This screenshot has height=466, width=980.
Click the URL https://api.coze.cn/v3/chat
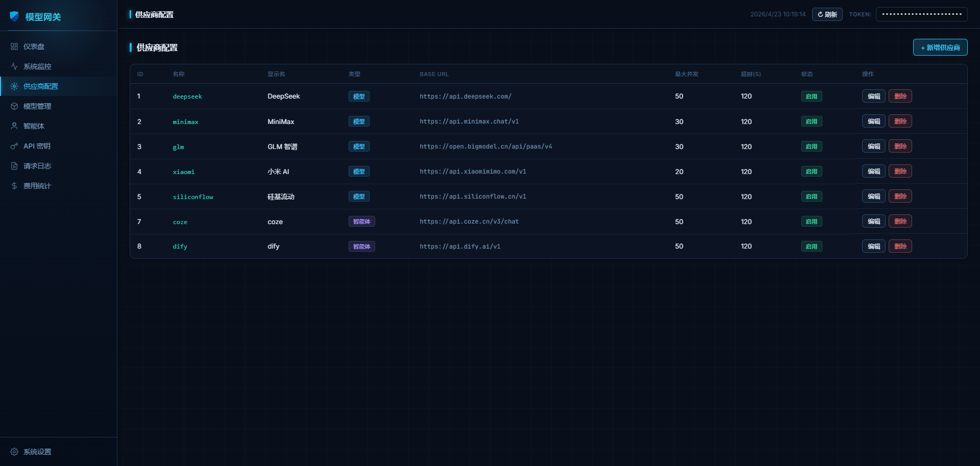[x=469, y=222]
